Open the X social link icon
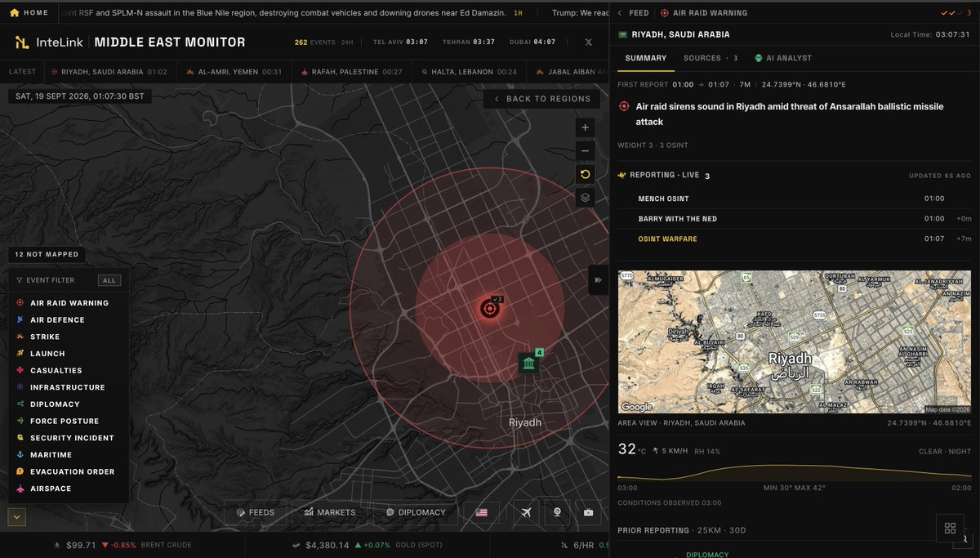The height and width of the screenshot is (558, 980). pos(588,42)
